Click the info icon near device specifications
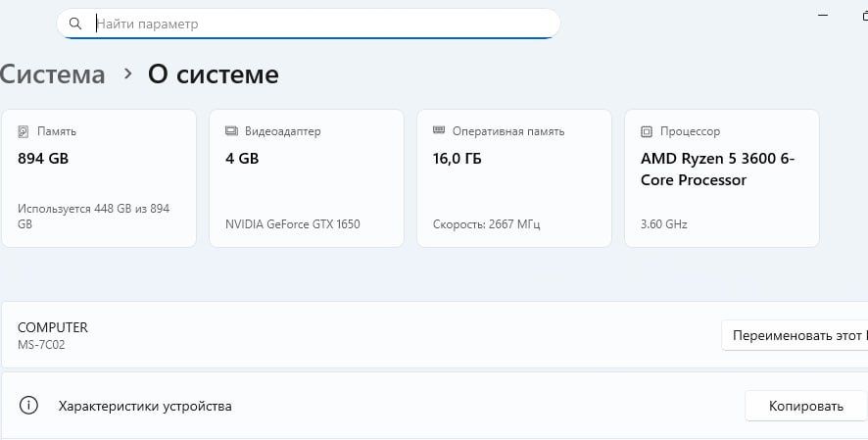The width and height of the screenshot is (868, 440). [x=28, y=406]
